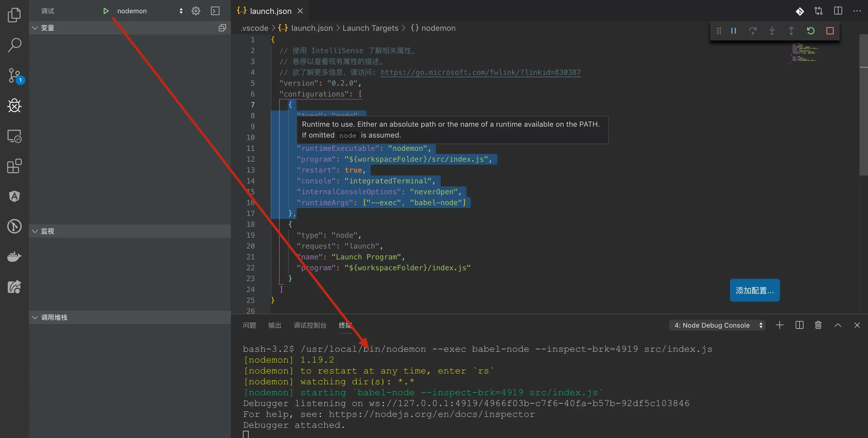Switch to the 调试控制台 panel tab
The width and height of the screenshot is (868, 438).
point(310,325)
